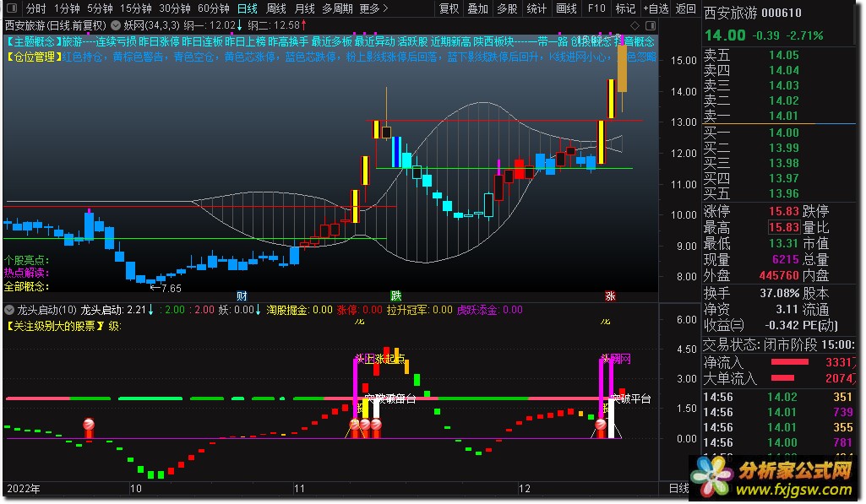866x504 pixels.
Task: Click red ball signal before December rally
Action: point(601,425)
